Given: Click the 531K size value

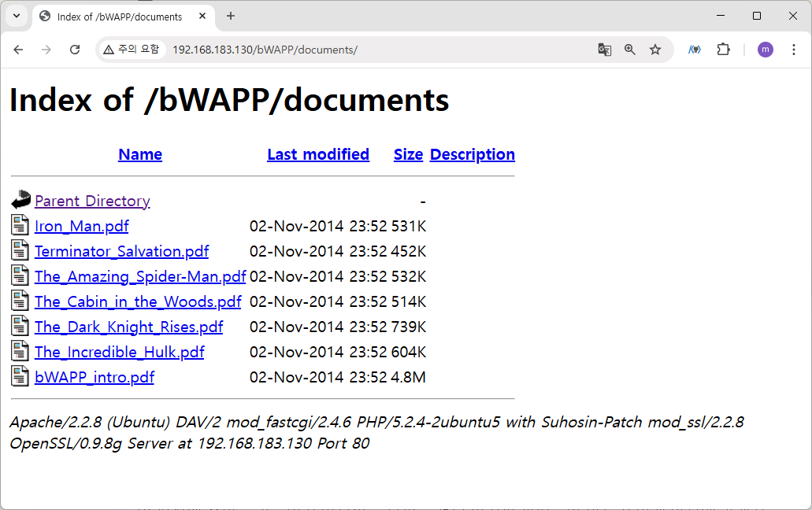Looking at the screenshot, I should click(409, 226).
